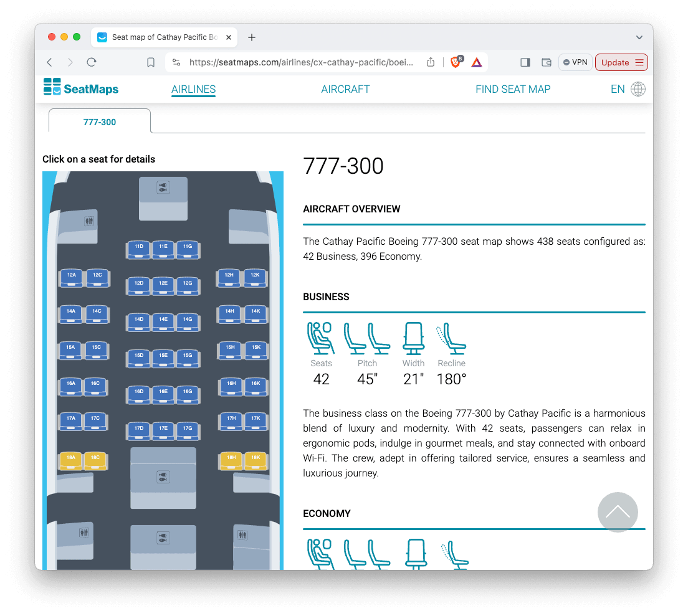The height and width of the screenshot is (616, 688).
Task: Open the AIRLINES menu
Action: [193, 89]
